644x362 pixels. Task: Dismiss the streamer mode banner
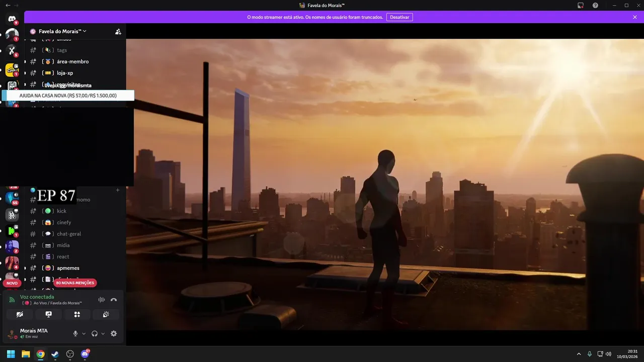point(635,17)
